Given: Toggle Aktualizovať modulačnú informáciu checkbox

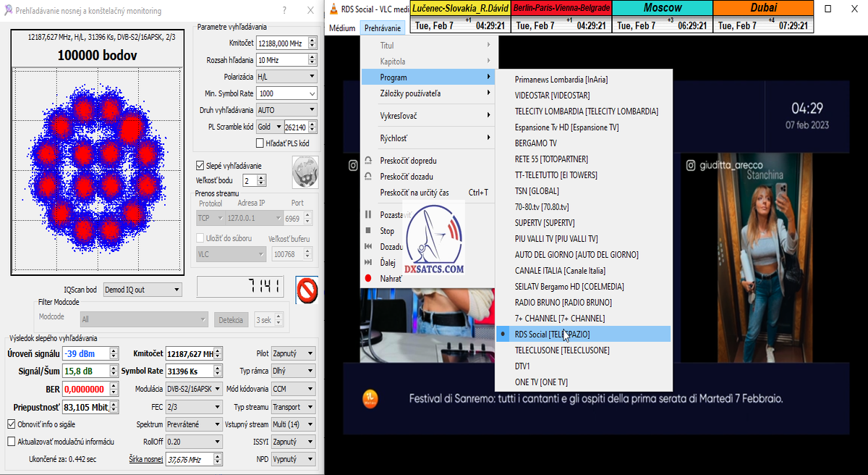Looking at the screenshot, I should tap(12, 441).
